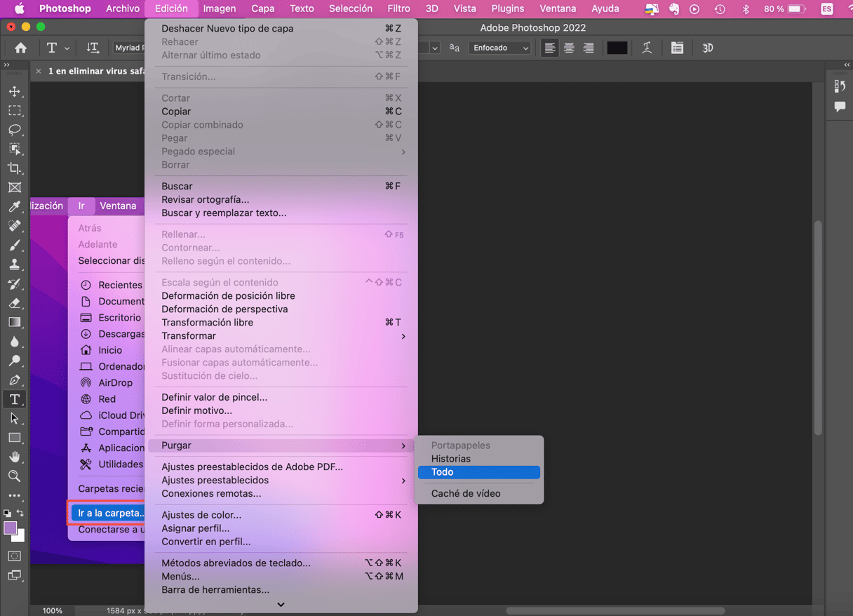
Task: Toggle Quick Mask mode
Action: click(14, 556)
